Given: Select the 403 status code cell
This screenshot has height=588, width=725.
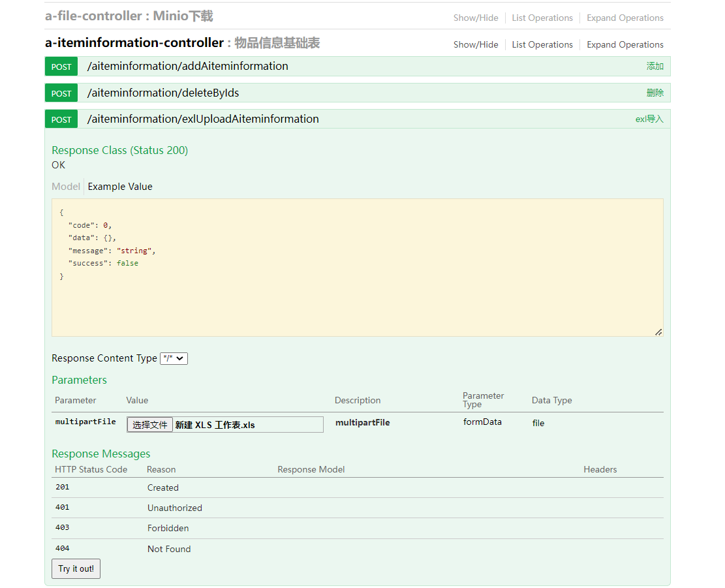Looking at the screenshot, I should click(63, 528).
